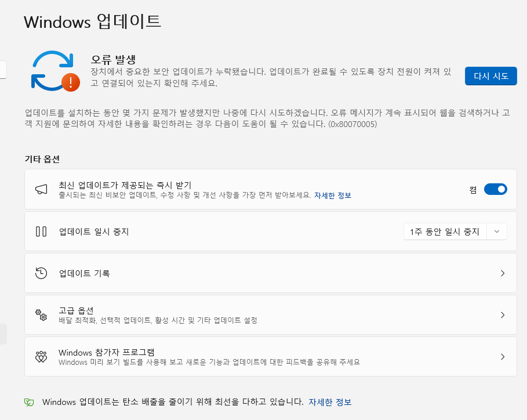This screenshot has width=527, height=420.
Task: Click the pause icon beside 업데이트 일시 중지
Action: coord(41,231)
